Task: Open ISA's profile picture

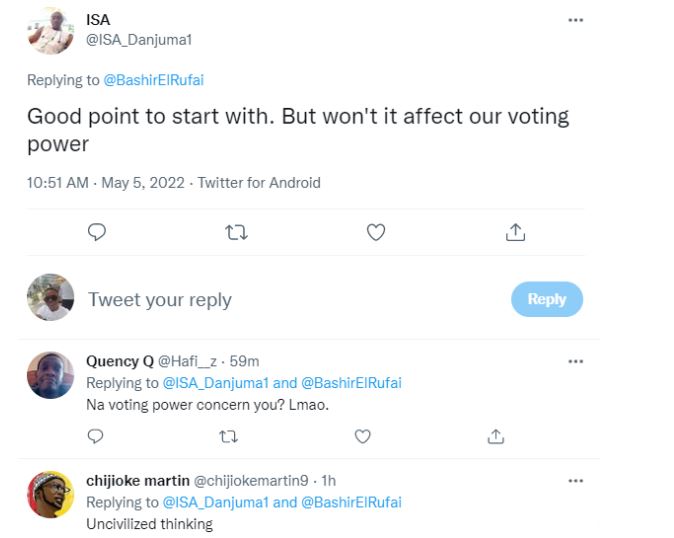Action: 50,30
